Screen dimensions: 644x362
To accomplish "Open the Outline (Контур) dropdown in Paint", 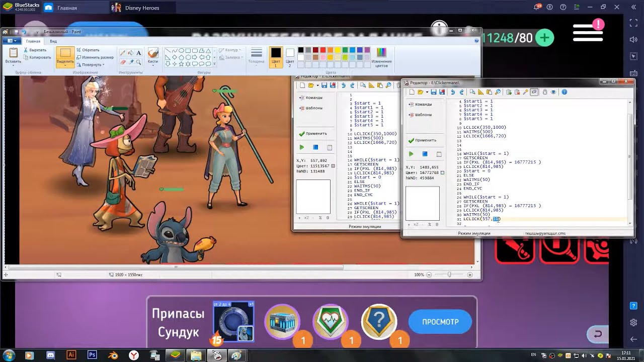I will pyautogui.click(x=229, y=50).
